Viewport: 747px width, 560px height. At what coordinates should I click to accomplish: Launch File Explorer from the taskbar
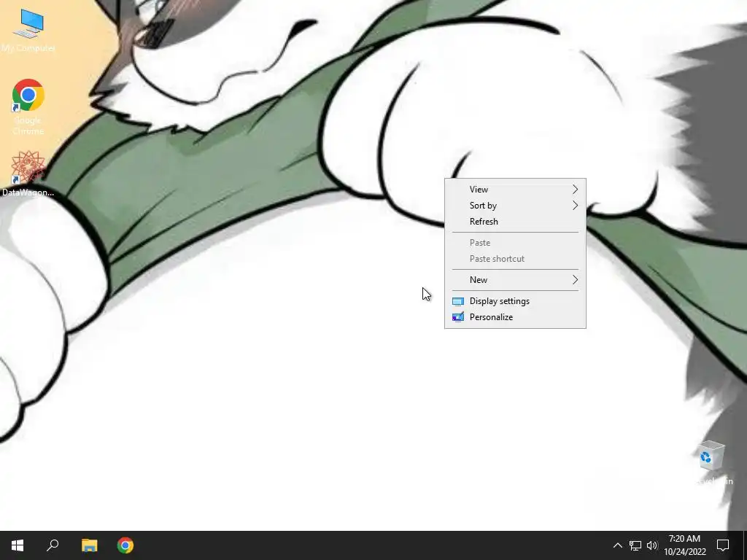(x=89, y=545)
